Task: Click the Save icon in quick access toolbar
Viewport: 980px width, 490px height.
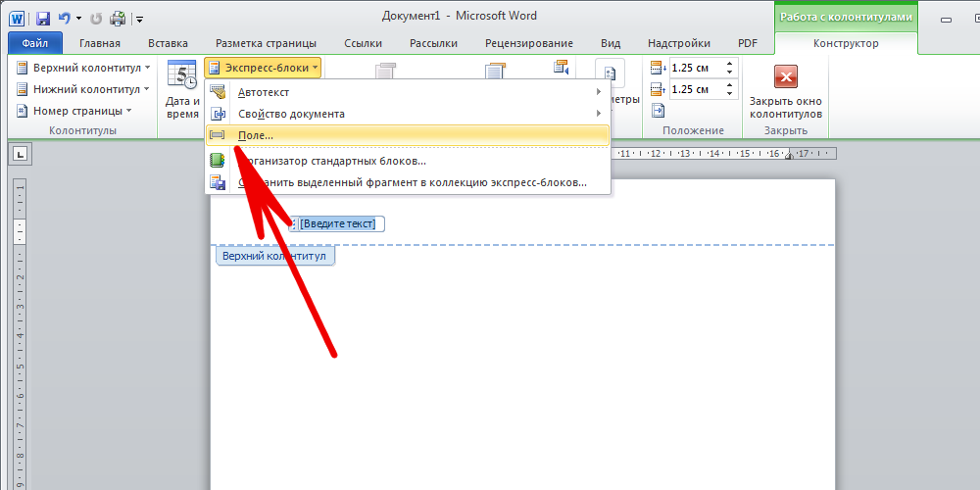Action: tap(43, 18)
